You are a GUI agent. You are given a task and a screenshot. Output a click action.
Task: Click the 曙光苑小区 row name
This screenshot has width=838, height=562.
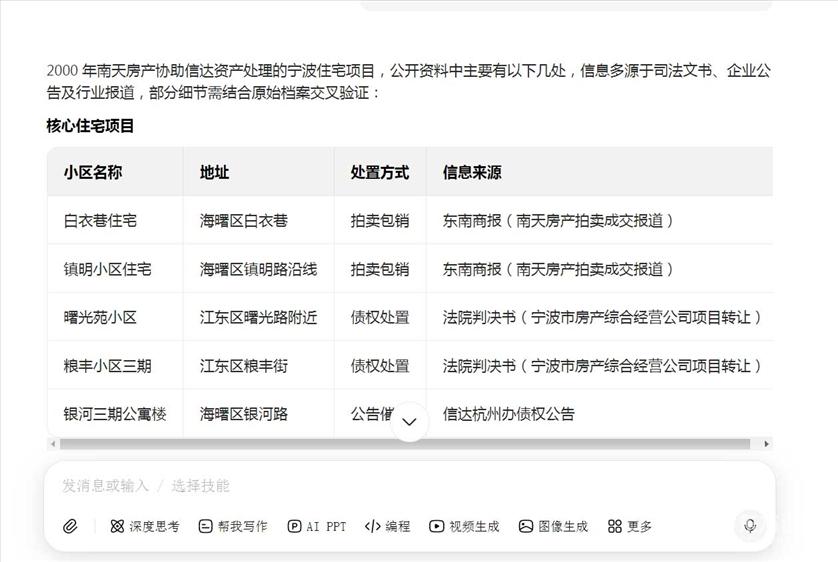(100, 317)
